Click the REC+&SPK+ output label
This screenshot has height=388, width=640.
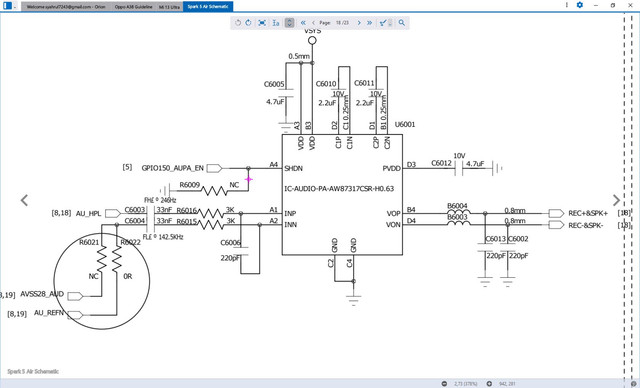[588, 213]
